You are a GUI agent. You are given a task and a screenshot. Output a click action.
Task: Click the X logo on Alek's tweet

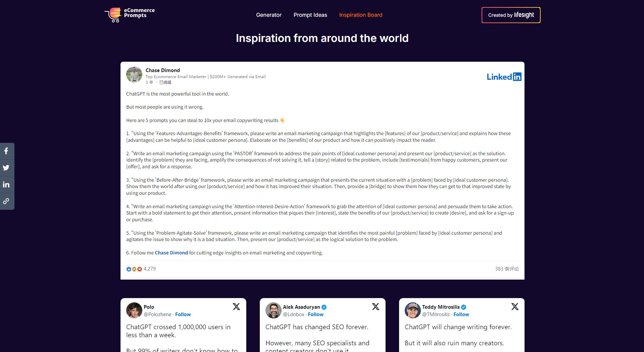(376, 307)
